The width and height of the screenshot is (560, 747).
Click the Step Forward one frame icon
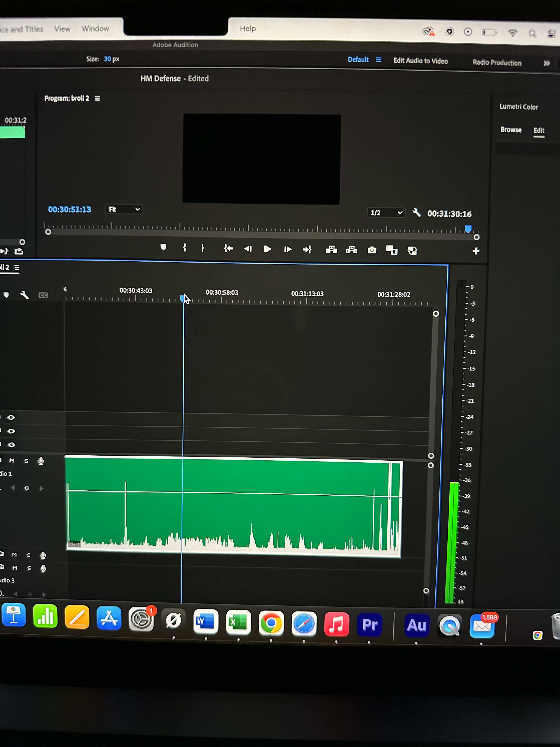tap(288, 249)
